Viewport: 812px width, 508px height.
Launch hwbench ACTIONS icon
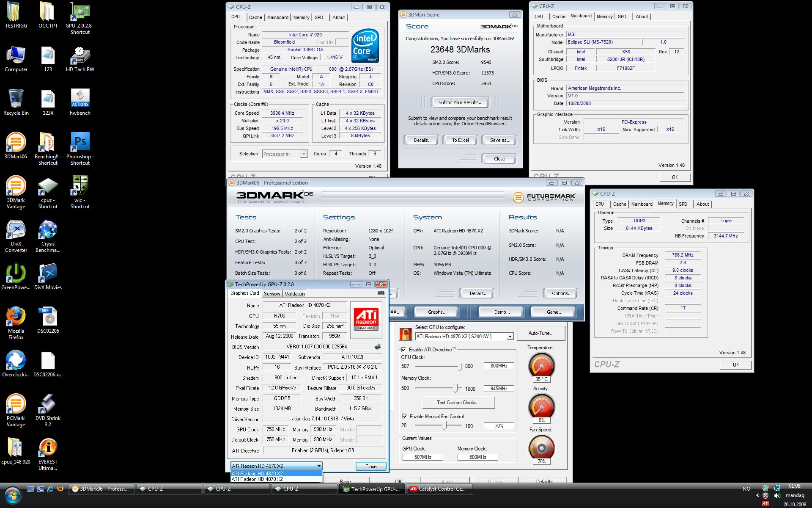[x=80, y=102]
